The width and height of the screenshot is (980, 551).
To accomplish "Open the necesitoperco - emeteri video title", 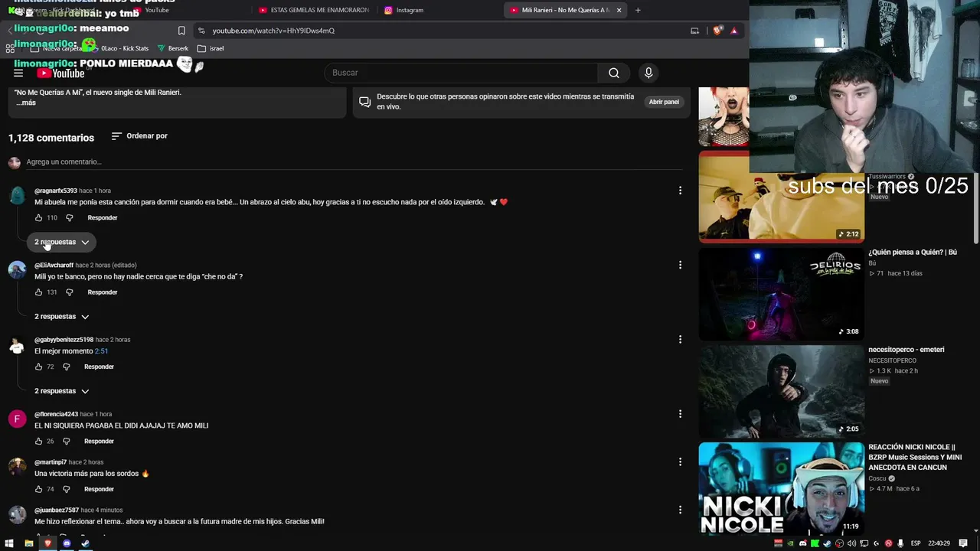I will pos(906,350).
